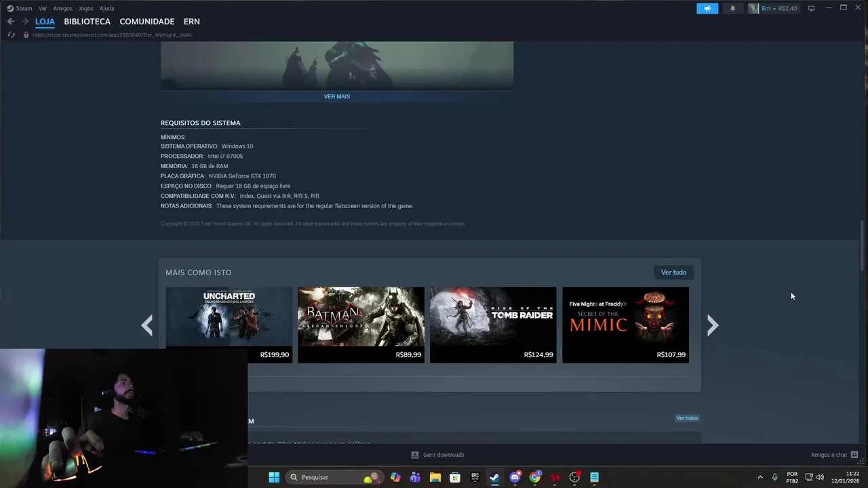Image resolution: width=868 pixels, height=488 pixels.
Task: Open Steam announcements megaphone button
Action: 707,8
